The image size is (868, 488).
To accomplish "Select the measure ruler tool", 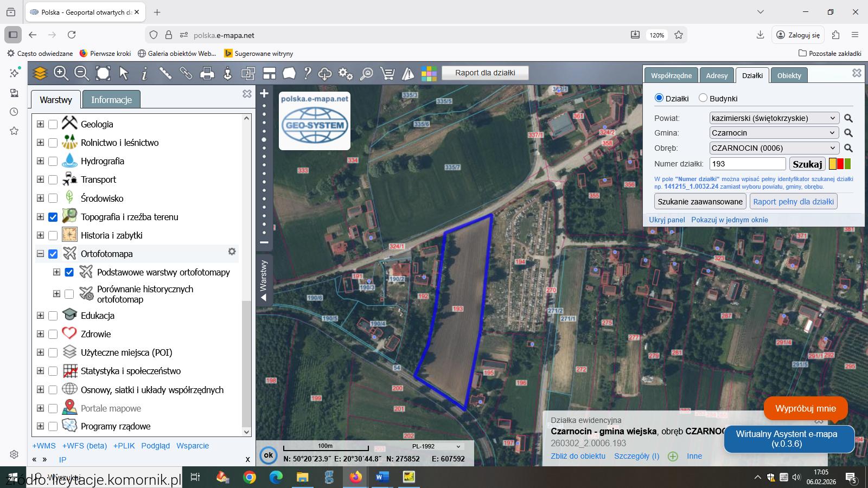I will click(165, 73).
